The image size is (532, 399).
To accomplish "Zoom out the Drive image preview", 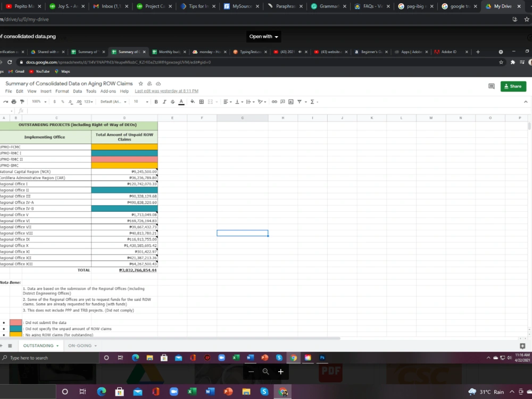I will coord(251,371).
